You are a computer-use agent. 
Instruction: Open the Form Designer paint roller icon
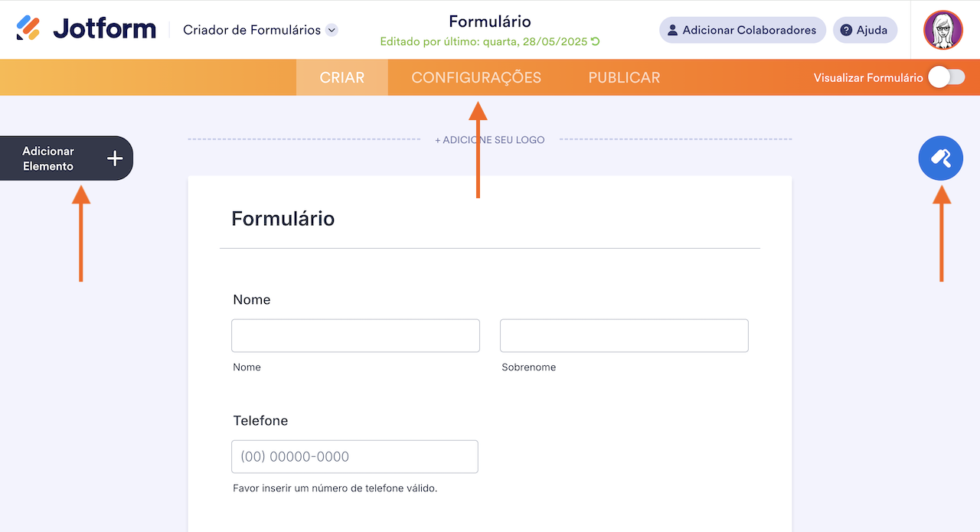pyautogui.click(x=940, y=158)
